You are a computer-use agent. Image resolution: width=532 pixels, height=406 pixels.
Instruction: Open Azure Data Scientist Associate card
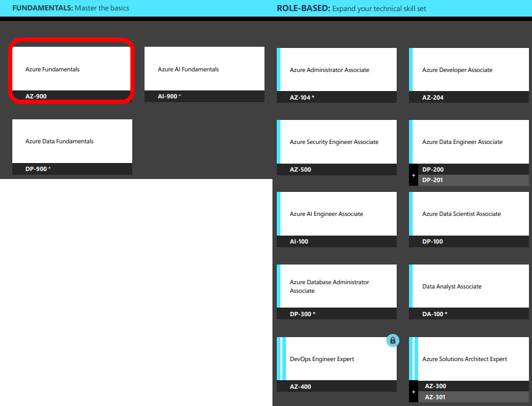[469, 214]
